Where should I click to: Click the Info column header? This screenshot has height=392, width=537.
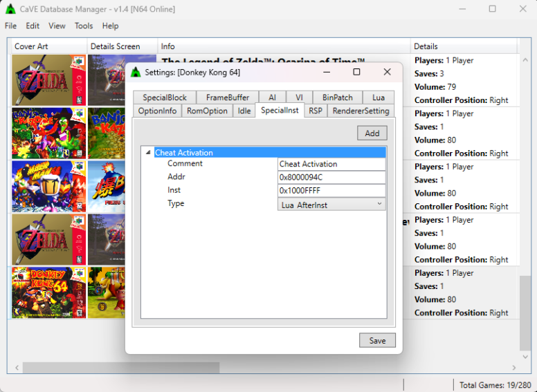[284, 46]
